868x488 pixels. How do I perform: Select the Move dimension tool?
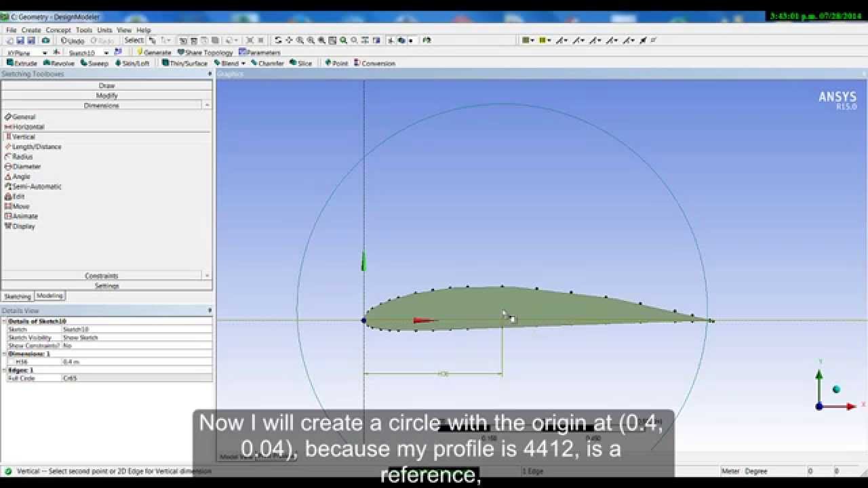pyautogui.click(x=17, y=206)
